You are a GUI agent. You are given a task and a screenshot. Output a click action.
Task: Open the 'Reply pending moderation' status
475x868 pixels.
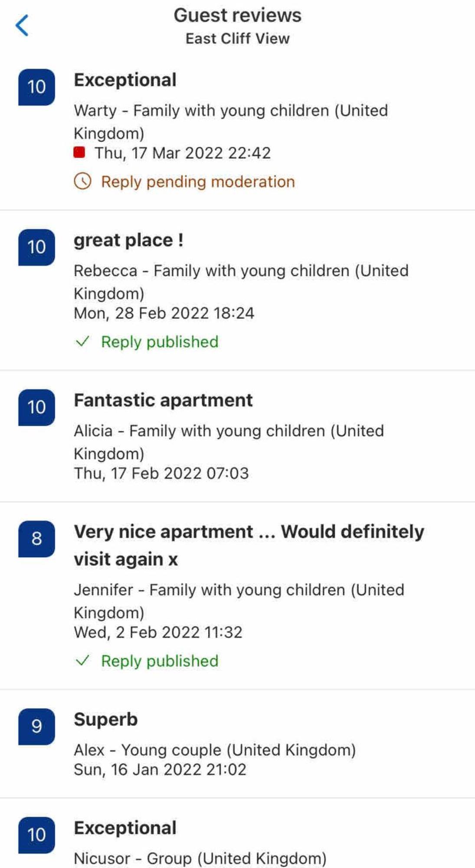(198, 181)
